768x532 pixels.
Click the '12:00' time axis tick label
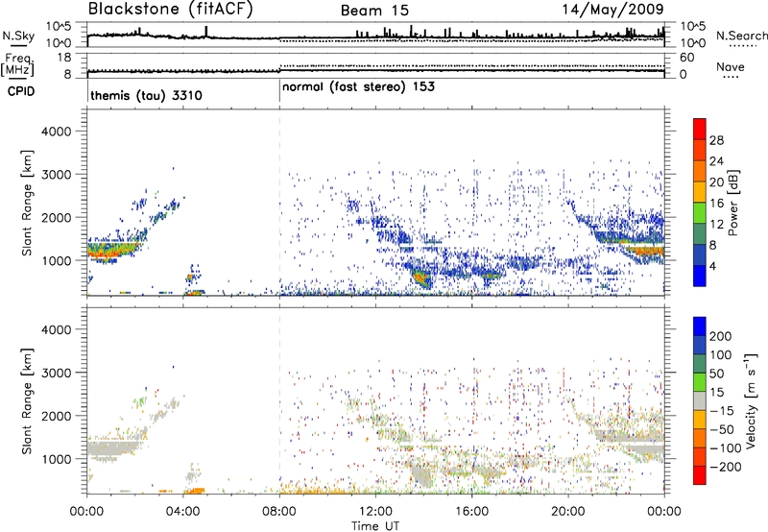(375, 512)
